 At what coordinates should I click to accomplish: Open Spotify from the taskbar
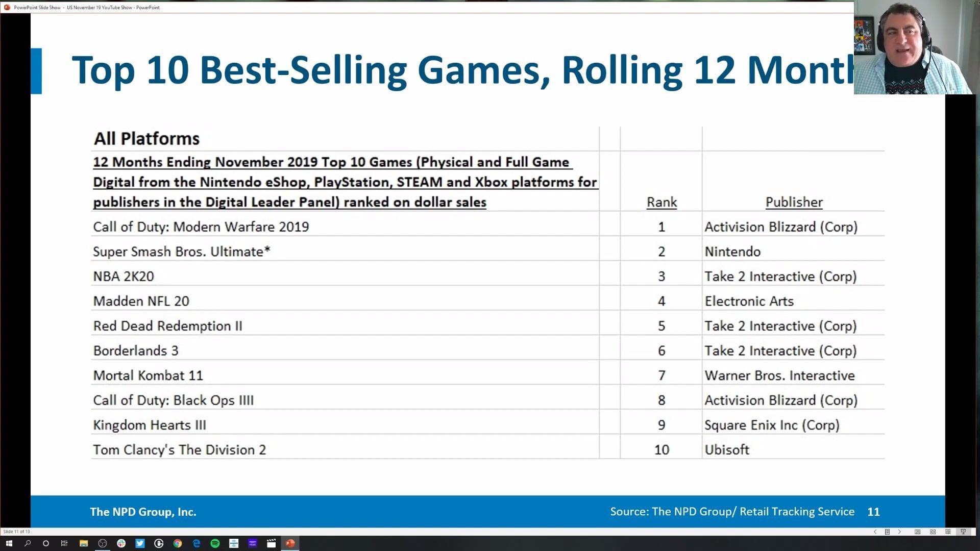pyautogui.click(x=215, y=543)
